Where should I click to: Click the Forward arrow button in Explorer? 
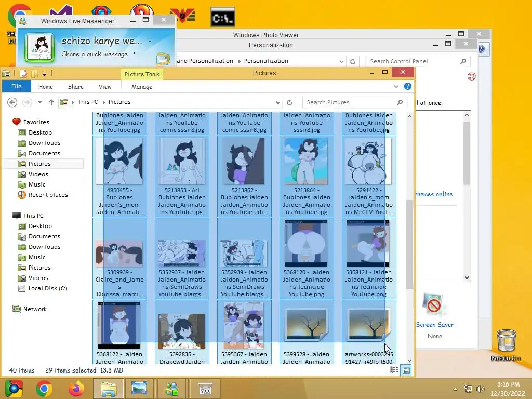[27, 102]
